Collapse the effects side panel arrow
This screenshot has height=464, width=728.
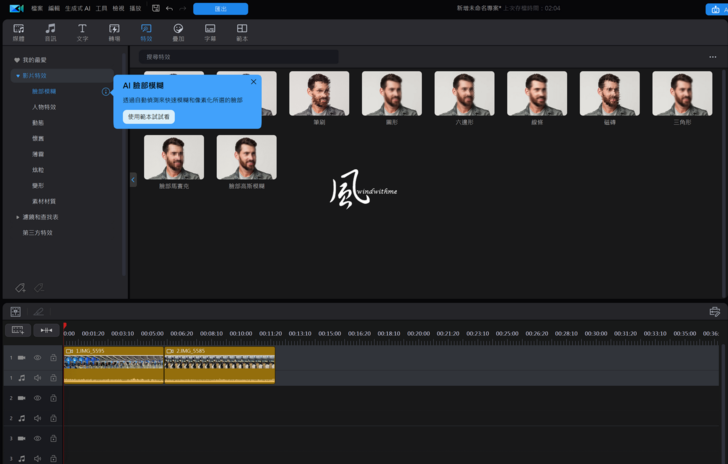tap(134, 179)
